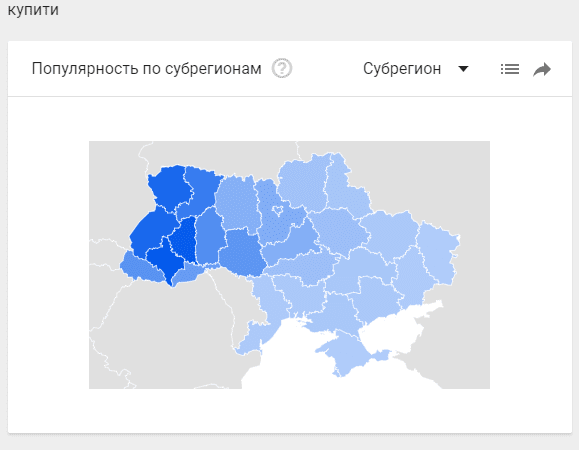
Task: Select the Vinnytsia region on the map
Action: click(242, 253)
